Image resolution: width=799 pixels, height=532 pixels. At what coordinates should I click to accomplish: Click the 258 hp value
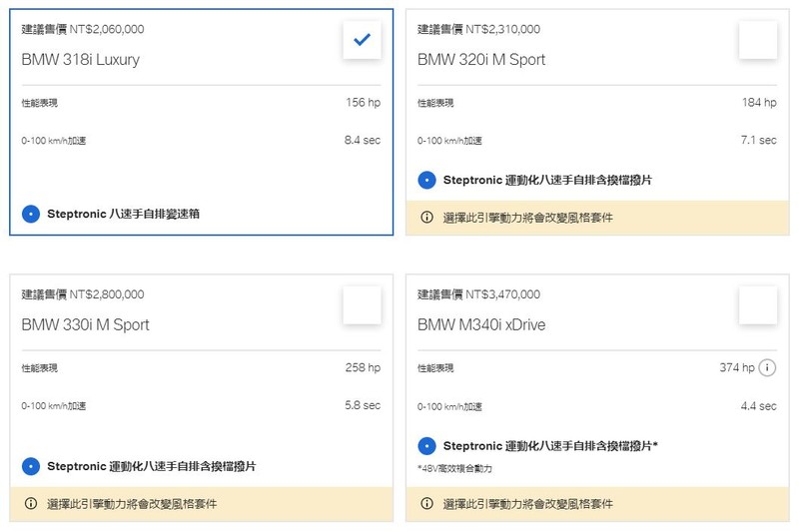tap(363, 367)
